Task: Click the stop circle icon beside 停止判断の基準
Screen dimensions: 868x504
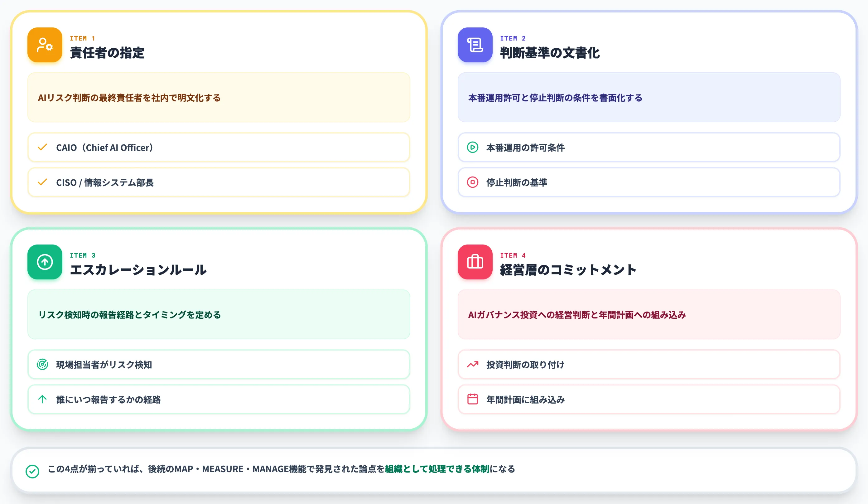Action: point(473,182)
